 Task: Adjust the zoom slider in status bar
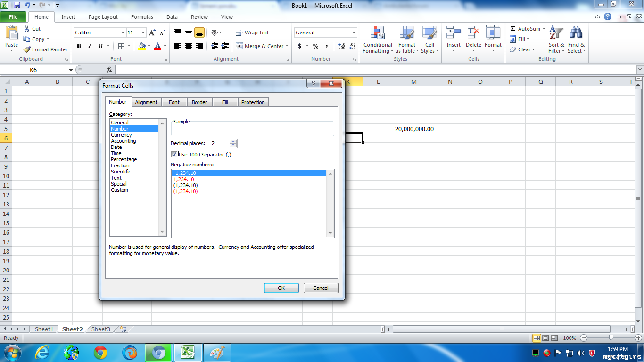click(611, 338)
